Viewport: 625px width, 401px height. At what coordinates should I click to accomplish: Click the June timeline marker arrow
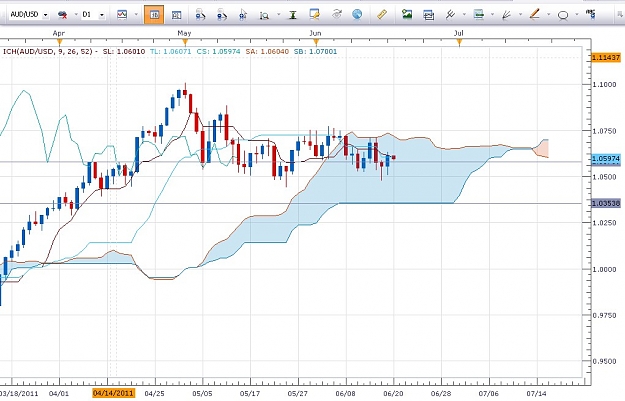point(316,42)
